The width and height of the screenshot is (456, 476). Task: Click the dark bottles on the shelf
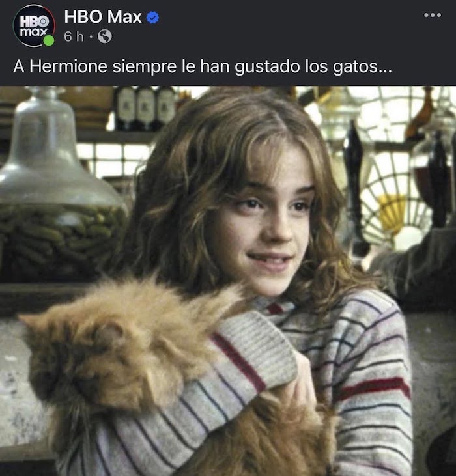pos(145,108)
